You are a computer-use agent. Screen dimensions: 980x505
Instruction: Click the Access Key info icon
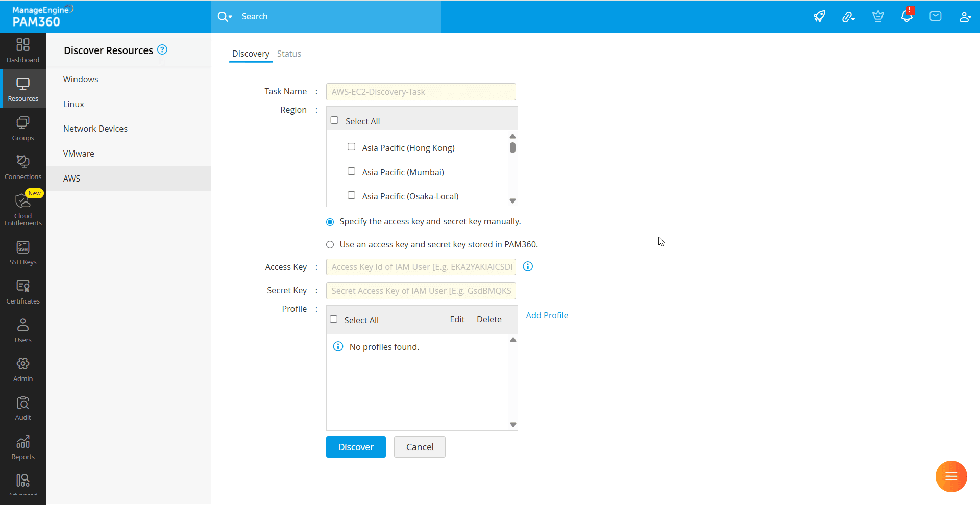pyautogui.click(x=528, y=266)
